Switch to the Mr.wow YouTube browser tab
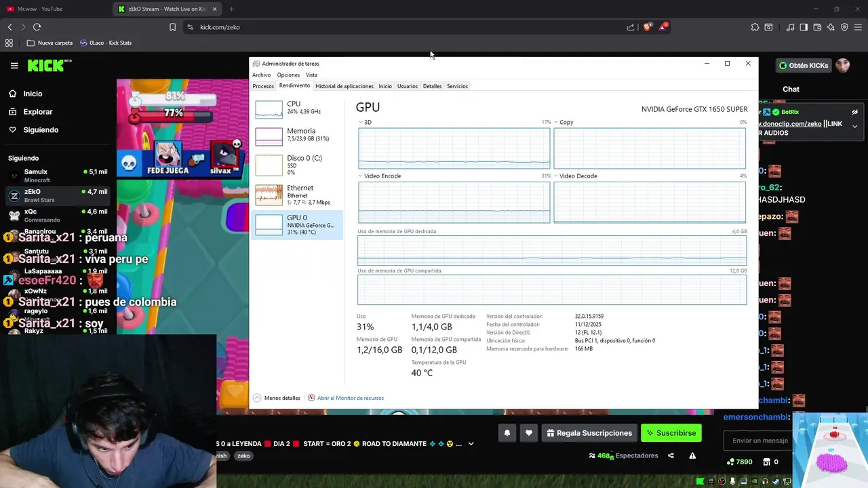Viewport: 868px width, 488px height. 54,9
